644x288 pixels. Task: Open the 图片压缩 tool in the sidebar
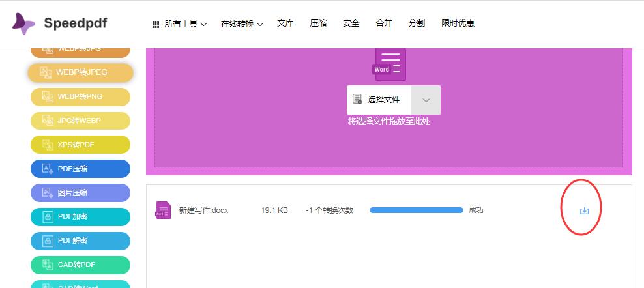[x=80, y=193]
